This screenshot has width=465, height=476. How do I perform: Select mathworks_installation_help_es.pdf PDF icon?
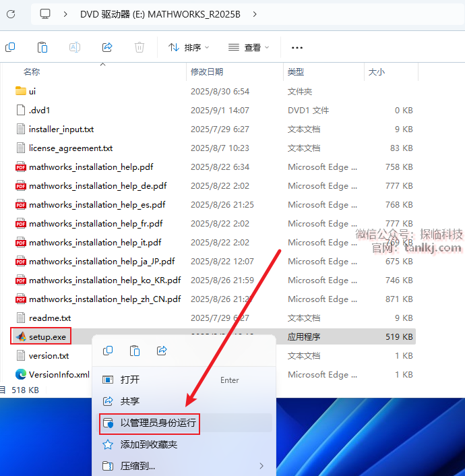(x=21, y=204)
